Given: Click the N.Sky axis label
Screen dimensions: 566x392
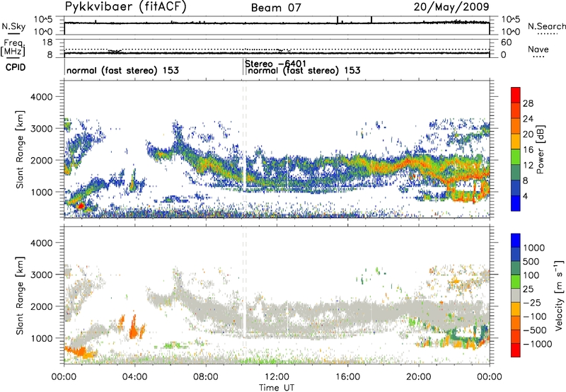Looking at the screenshot, I should 13,26.
